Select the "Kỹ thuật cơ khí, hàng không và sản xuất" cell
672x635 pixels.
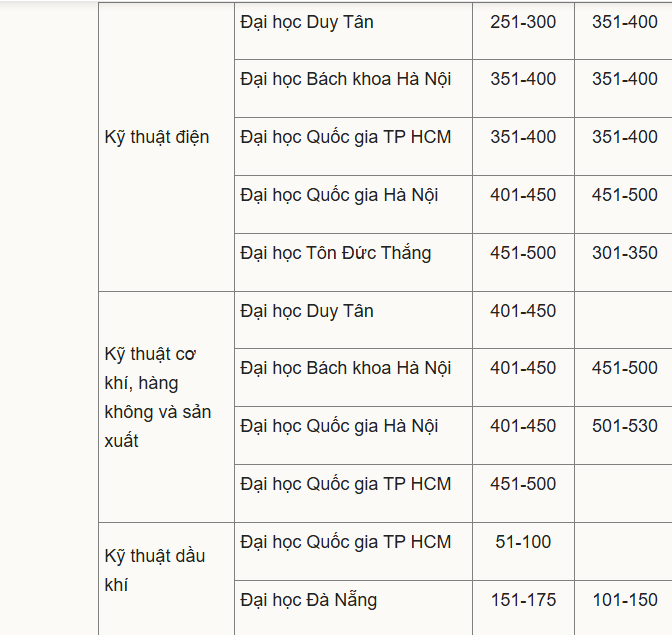158,397
